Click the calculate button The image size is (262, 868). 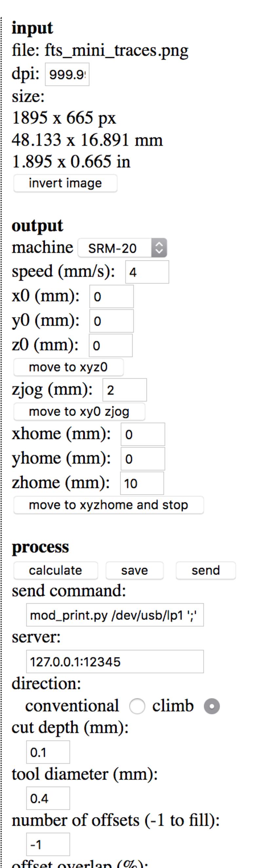[56, 570]
